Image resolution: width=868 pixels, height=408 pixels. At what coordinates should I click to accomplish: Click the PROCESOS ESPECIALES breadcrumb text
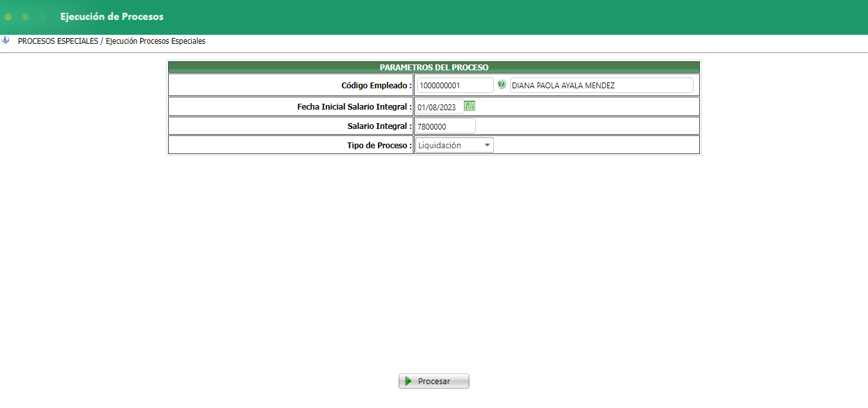58,41
